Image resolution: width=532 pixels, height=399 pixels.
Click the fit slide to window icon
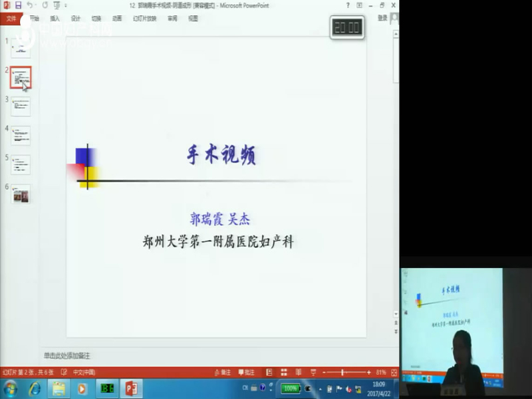click(x=394, y=372)
